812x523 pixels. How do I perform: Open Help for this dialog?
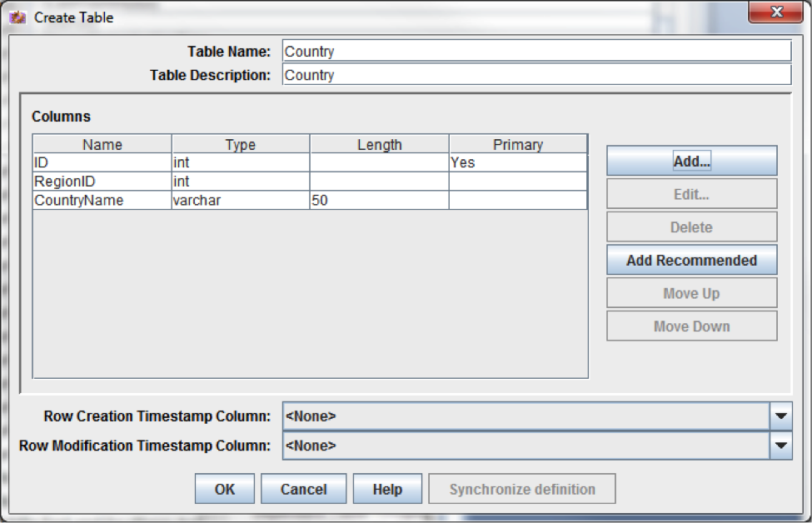[x=387, y=489]
